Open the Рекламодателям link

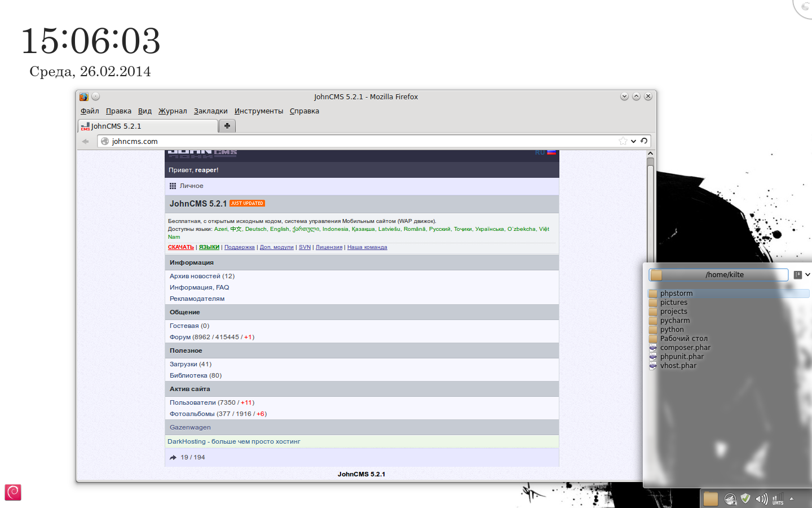pos(197,299)
